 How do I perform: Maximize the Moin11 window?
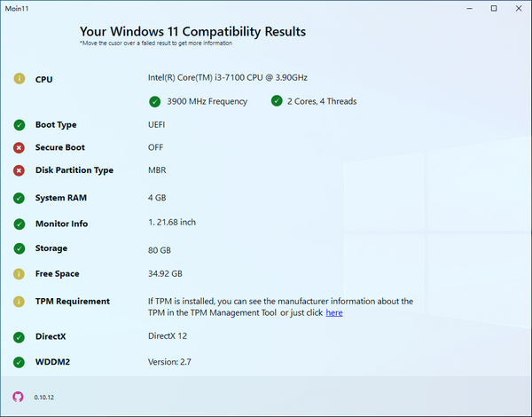tap(494, 9)
